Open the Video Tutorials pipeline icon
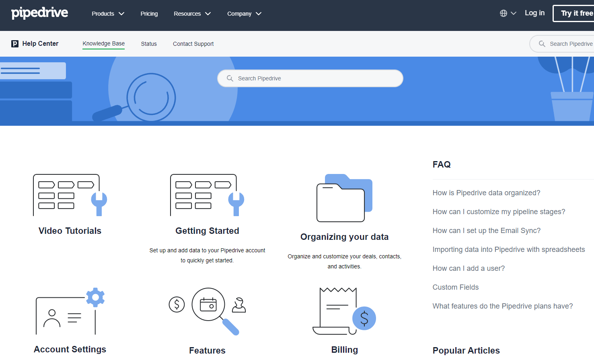Image resolution: width=594 pixels, height=364 pixels. (x=70, y=195)
